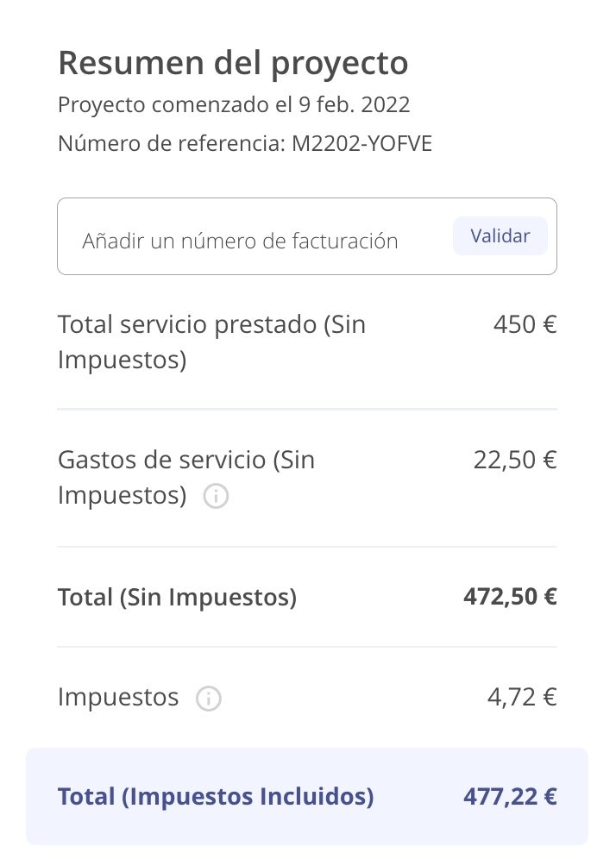Click the Gastos de servicio label text
This screenshot has width=616, height=859.
pos(185,478)
